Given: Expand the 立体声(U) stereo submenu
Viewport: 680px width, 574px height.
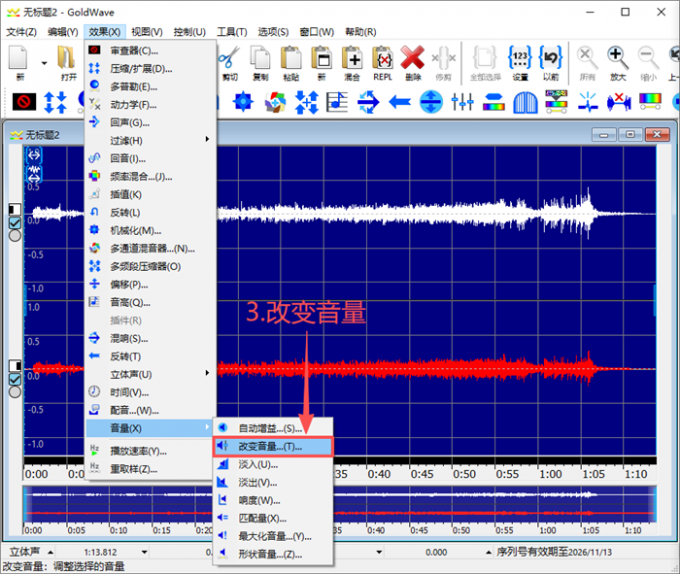Looking at the screenshot, I should 150,374.
